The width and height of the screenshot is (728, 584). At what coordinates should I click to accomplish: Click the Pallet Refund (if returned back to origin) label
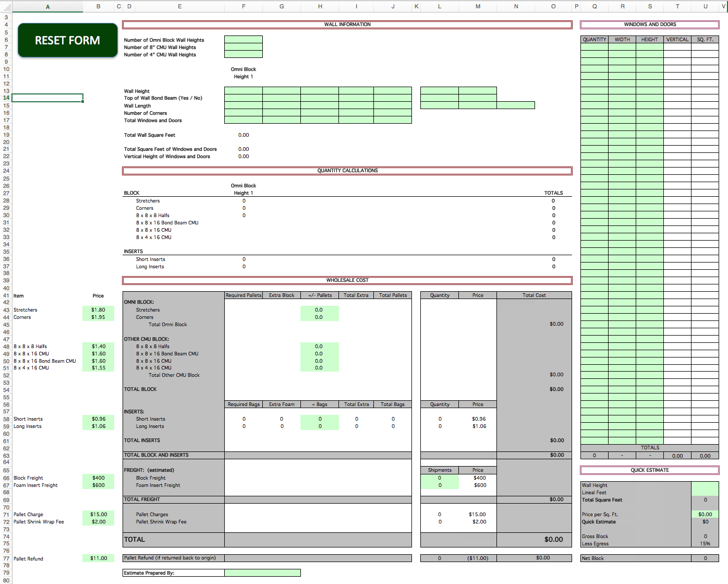[170, 558]
